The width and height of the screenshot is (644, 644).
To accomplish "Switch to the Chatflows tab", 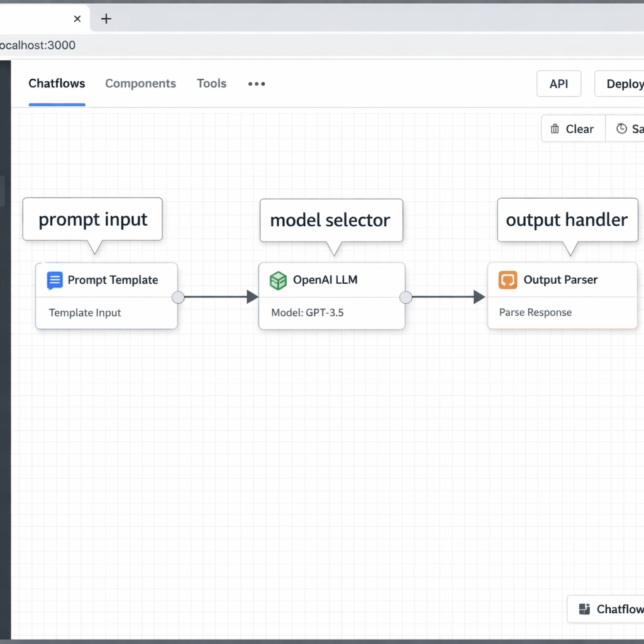I will tap(57, 84).
